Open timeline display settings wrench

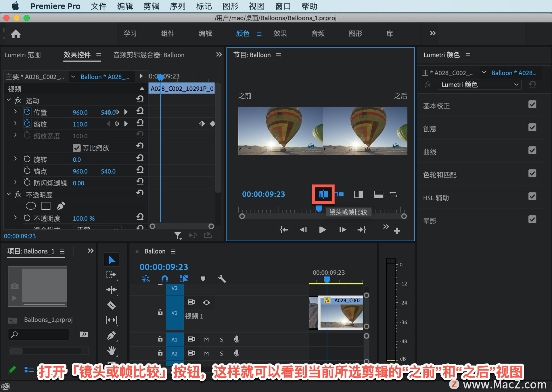(222, 279)
